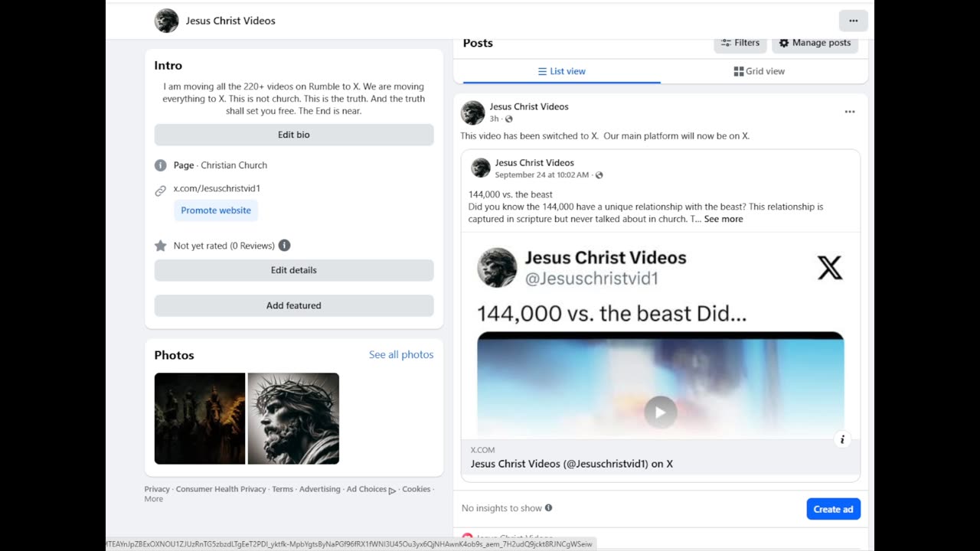Click Promote website button
Screen dimensions: 980x551
216,210
